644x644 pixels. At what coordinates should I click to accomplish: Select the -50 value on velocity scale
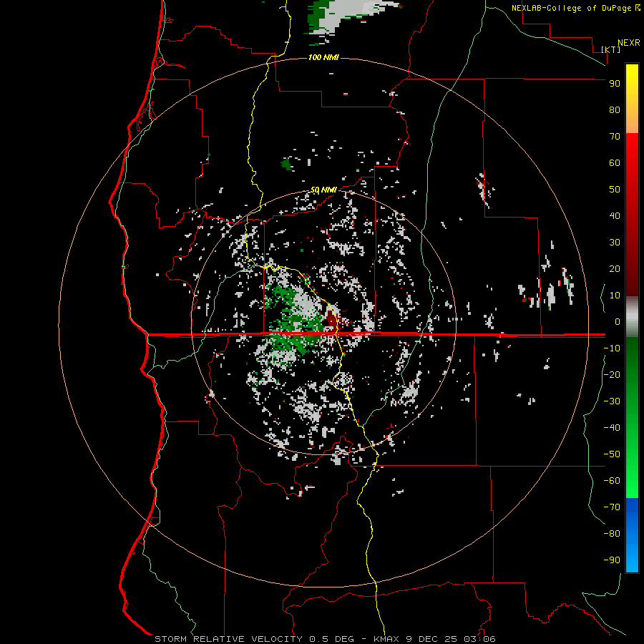click(612, 454)
